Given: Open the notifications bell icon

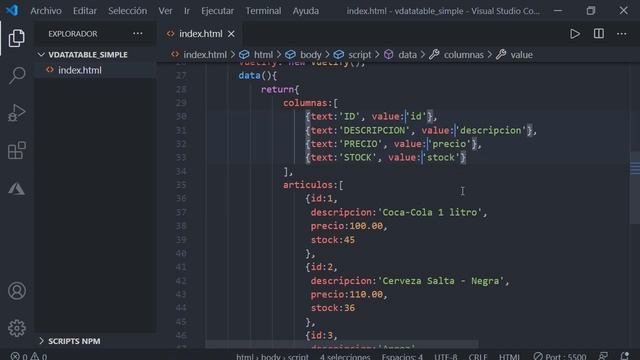Looking at the screenshot, I should tap(624, 356).
